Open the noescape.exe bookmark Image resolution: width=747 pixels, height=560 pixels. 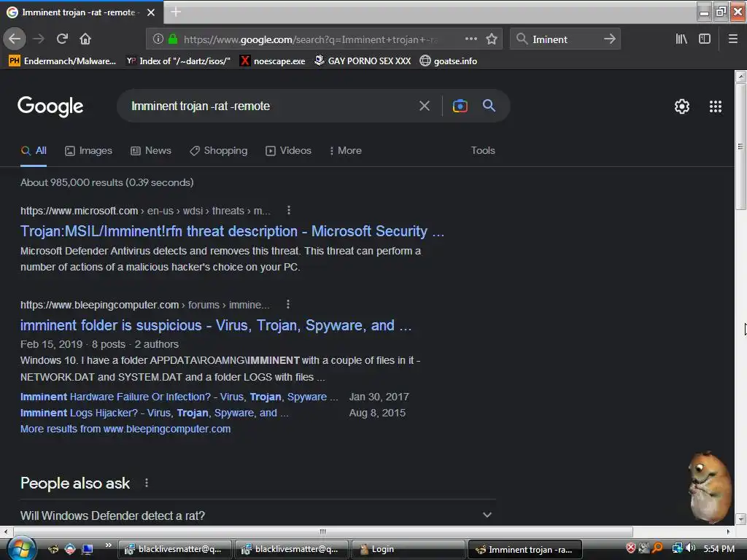(x=273, y=61)
